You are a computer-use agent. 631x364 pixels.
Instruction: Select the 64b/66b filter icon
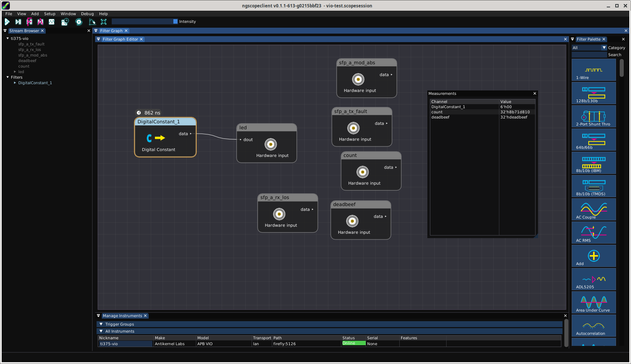[594, 140]
